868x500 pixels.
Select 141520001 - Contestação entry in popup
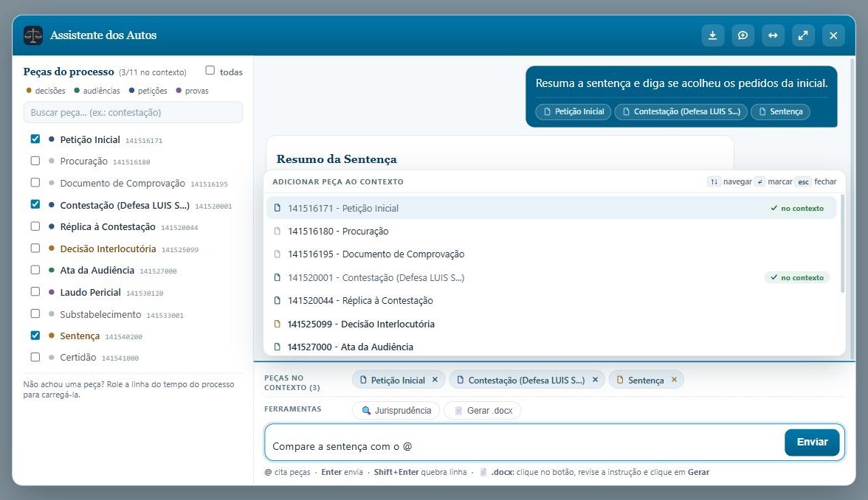(x=551, y=277)
